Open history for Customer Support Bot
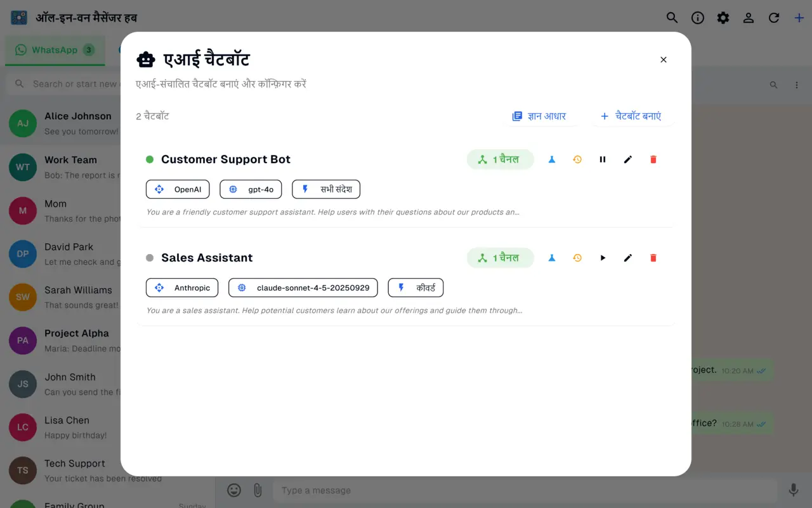 point(577,159)
